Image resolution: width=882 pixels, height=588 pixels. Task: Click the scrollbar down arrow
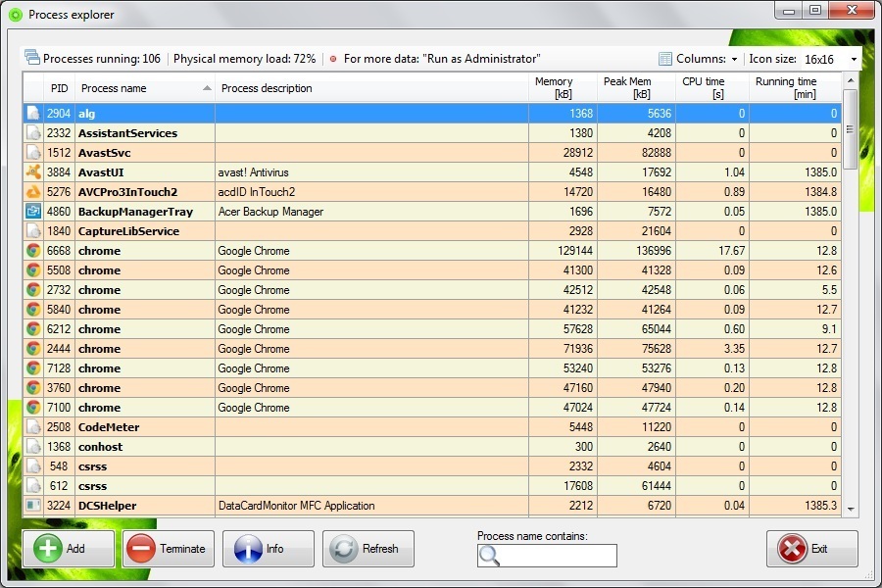tap(851, 509)
